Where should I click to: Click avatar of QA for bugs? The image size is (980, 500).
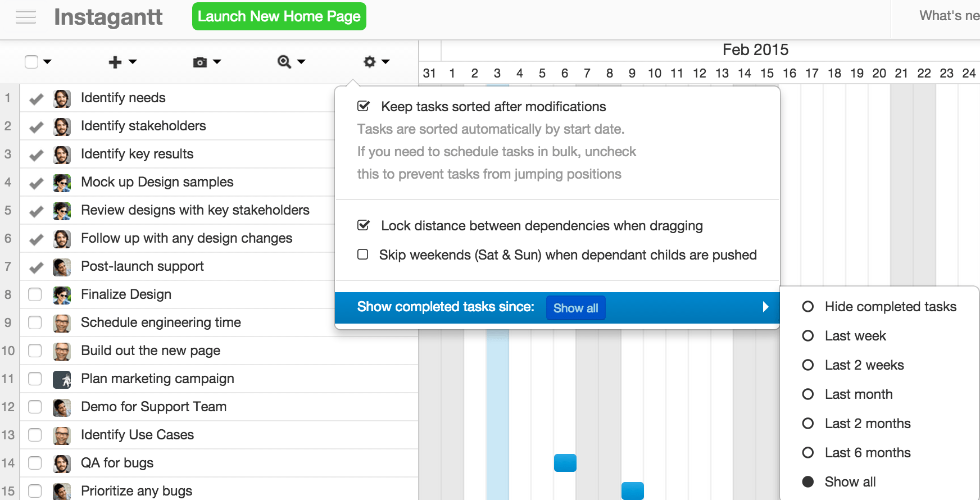tap(62, 463)
